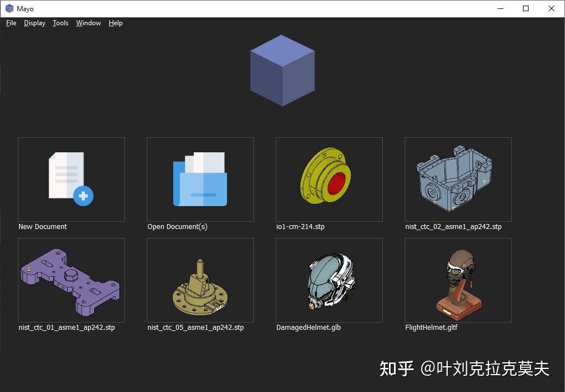The width and height of the screenshot is (565, 392).
Task: Click the New Document label text
Action: point(43,227)
